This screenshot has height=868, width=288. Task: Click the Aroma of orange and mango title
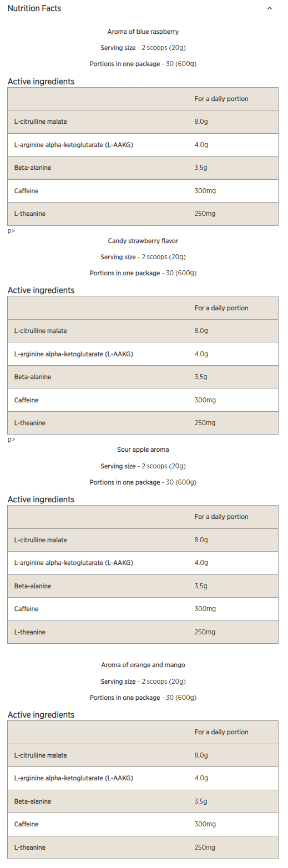point(143,665)
